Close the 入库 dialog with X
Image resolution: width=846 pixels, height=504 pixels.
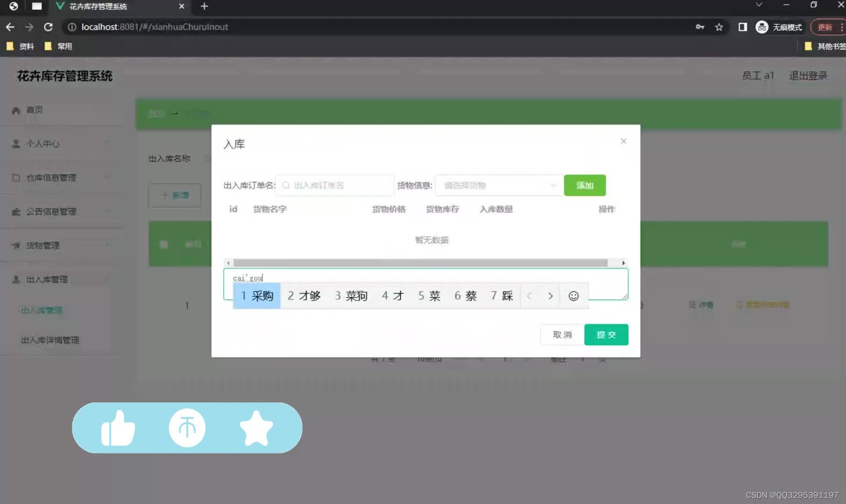pyautogui.click(x=623, y=141)
